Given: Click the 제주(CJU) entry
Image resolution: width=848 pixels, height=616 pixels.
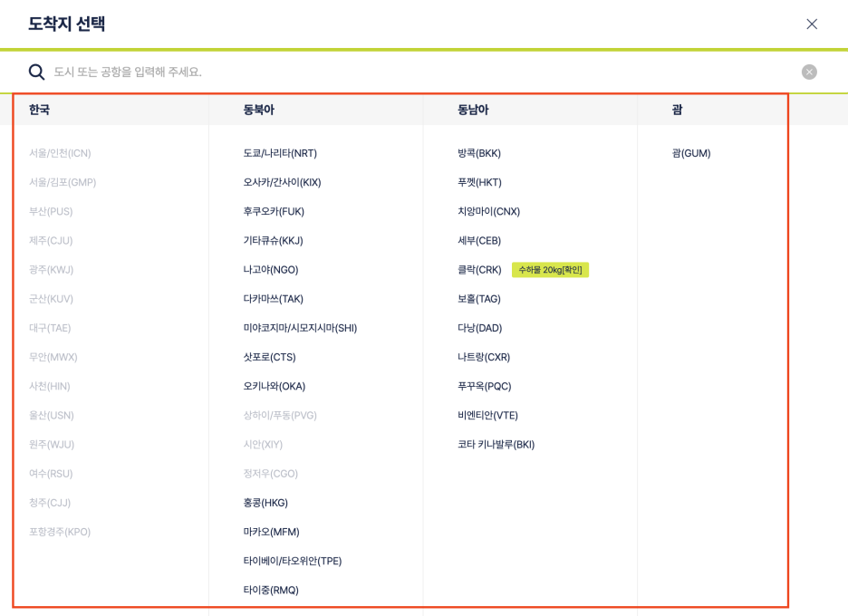Looking at the screenshot, I should tap(51, 241).
